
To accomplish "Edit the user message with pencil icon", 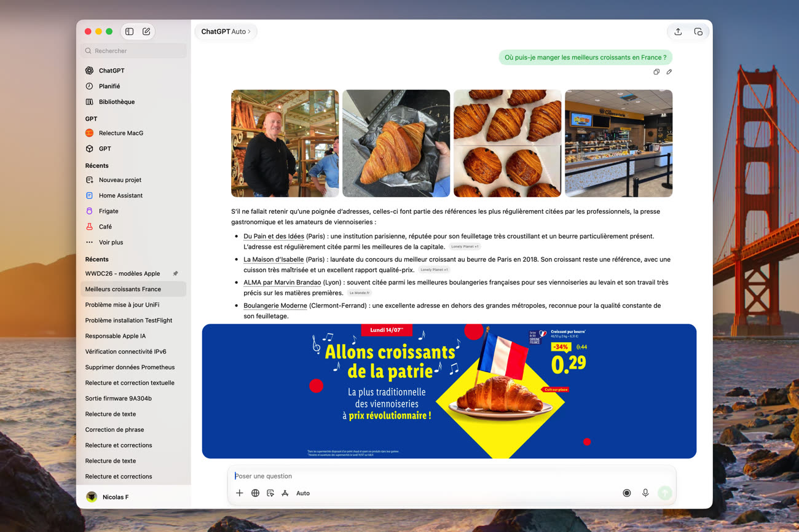I will click(669, 72).
